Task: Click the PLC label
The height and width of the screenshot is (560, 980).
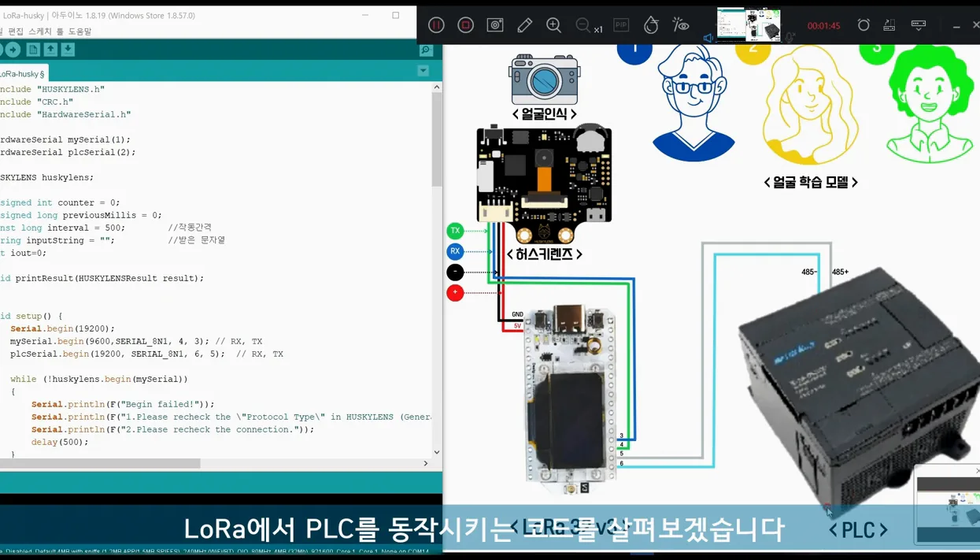Action: click(858, 530)
